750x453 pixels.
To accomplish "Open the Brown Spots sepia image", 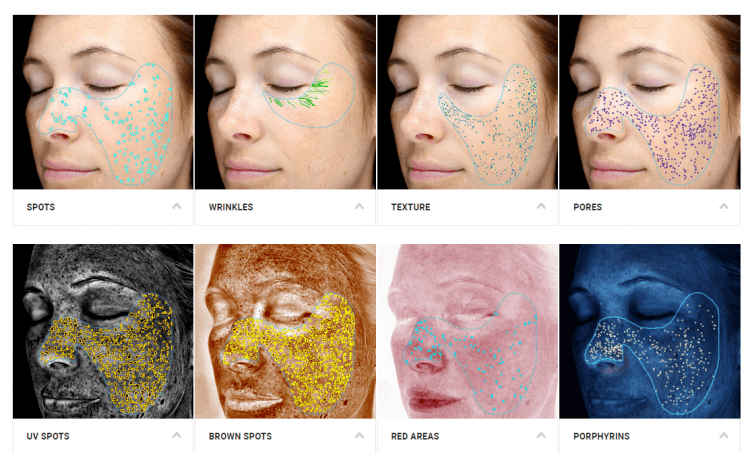I will (x=285, y=331).
